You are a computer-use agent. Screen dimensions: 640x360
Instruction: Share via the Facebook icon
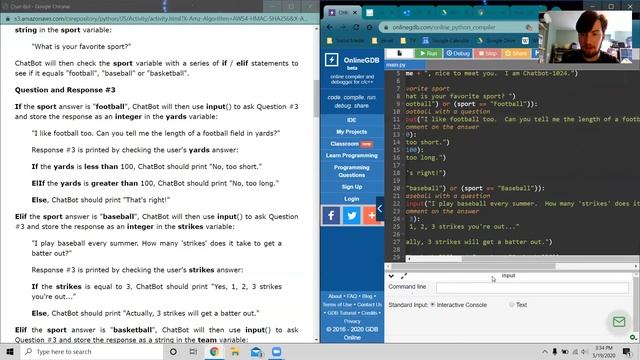[331, 215]
